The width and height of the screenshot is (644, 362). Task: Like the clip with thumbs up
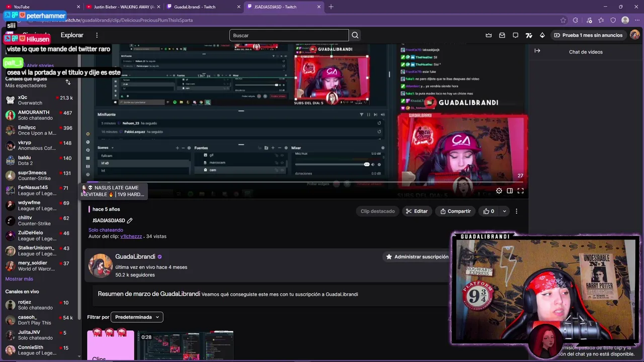coord(489,211)
